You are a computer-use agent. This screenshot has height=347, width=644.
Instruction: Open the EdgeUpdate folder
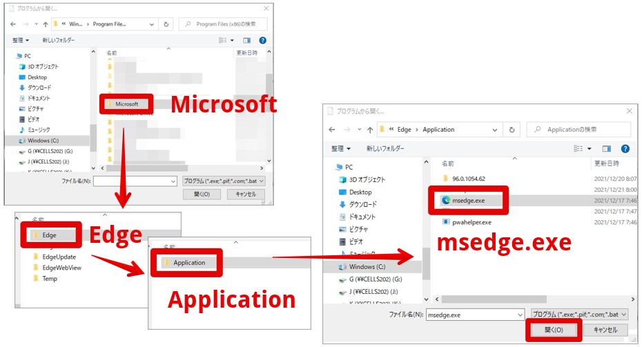pos(55,257)
